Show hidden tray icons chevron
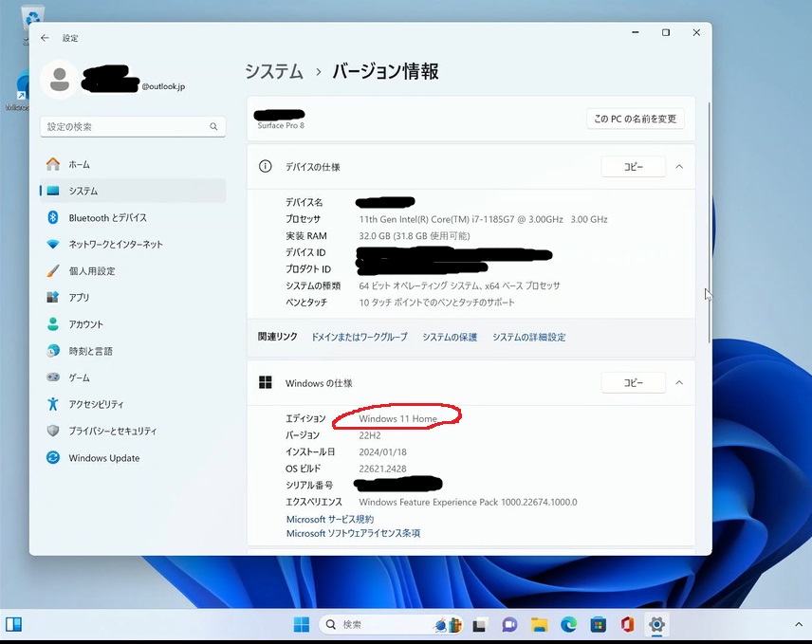812x644 pixels. click(799, 625)
